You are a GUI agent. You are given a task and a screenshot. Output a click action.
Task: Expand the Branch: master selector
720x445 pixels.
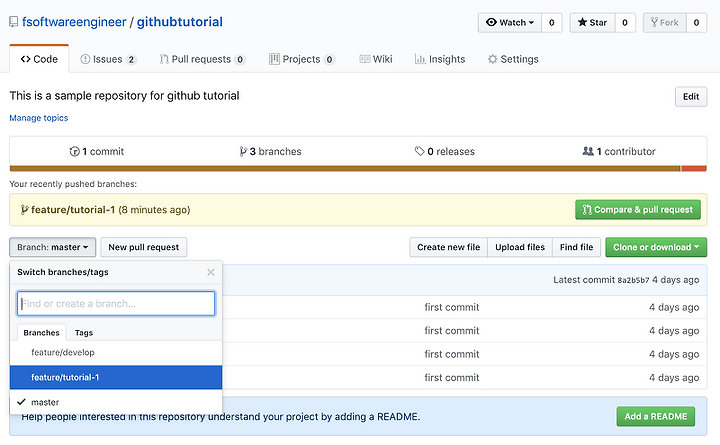tap(52, 247)
